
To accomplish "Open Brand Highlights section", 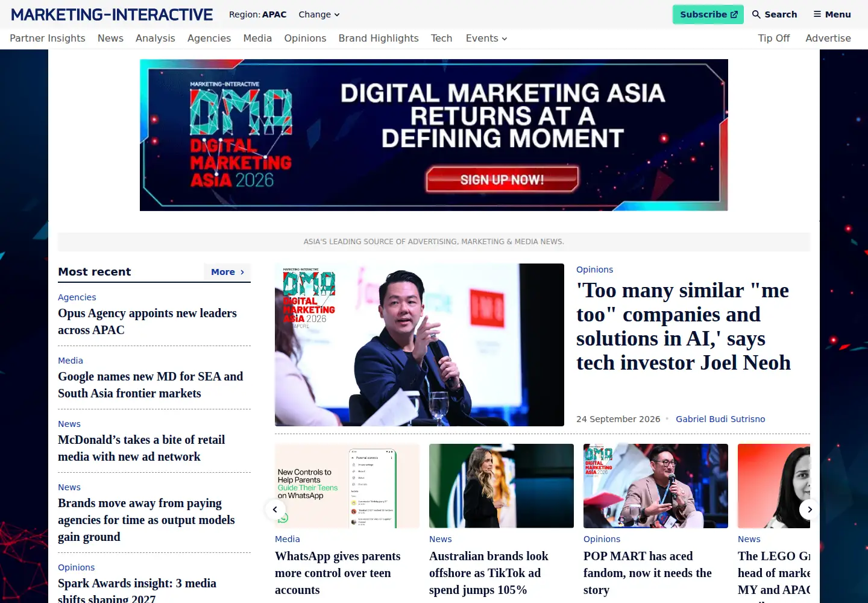I will tap(379, 38).
